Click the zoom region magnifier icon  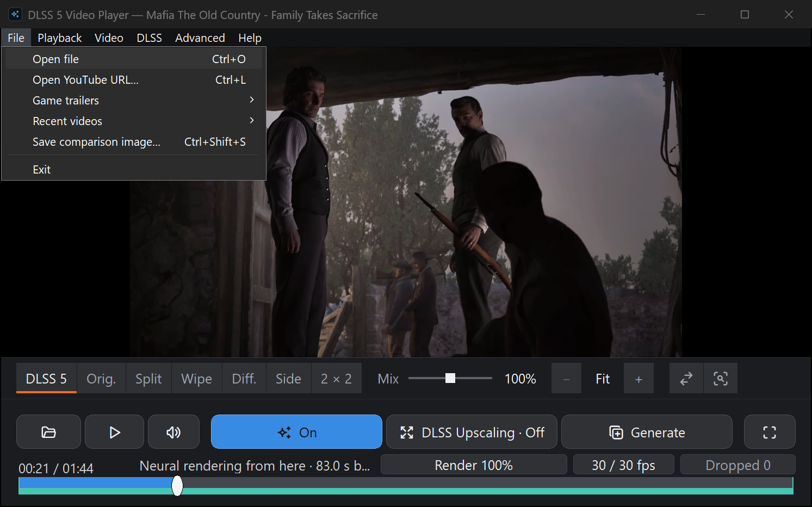[x=721, y=379]
